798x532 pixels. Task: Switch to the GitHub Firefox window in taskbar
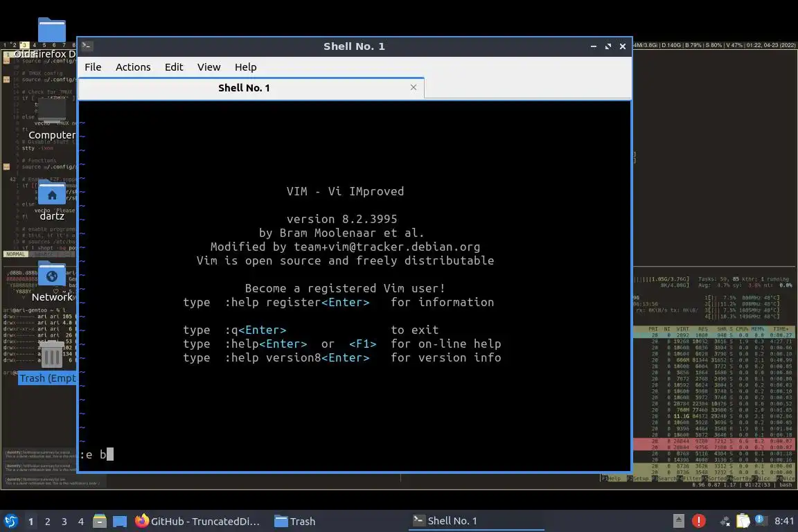pyautogui.click(x=197, y=522)
